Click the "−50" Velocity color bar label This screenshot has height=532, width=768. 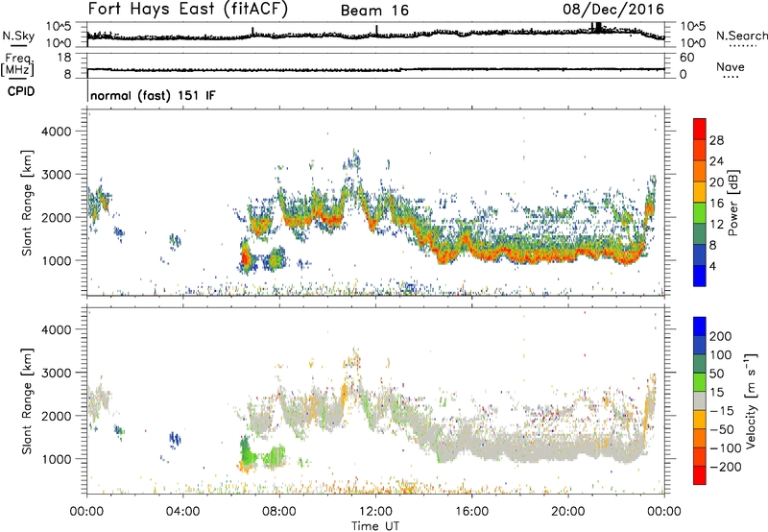coord(722,429)
